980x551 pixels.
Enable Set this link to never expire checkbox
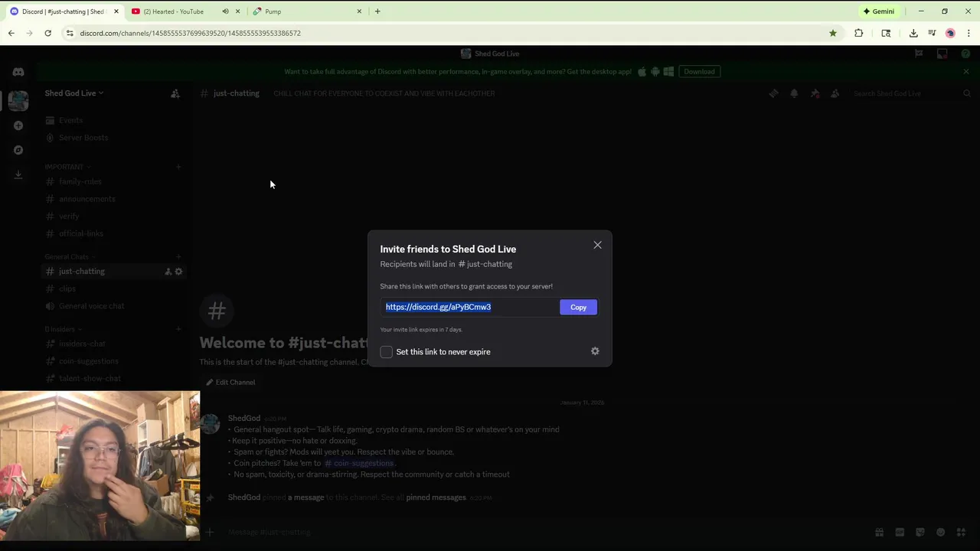coord(387,352)
